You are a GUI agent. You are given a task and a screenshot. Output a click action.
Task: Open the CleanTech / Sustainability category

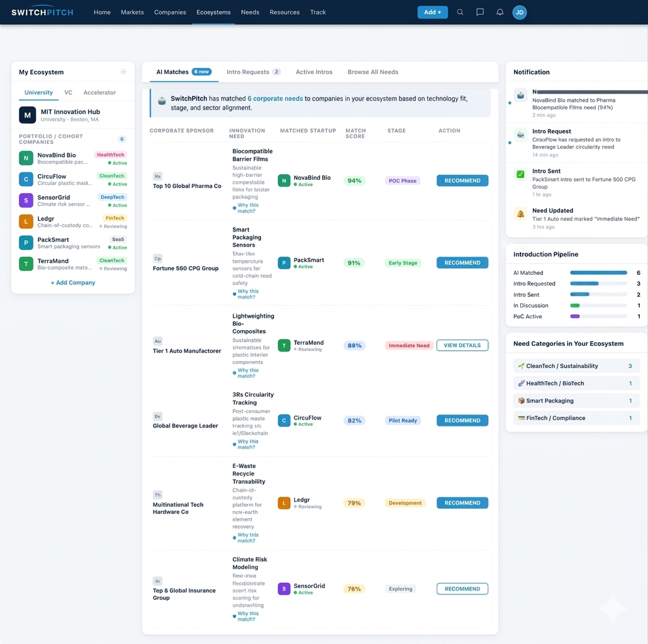point(576,366)
